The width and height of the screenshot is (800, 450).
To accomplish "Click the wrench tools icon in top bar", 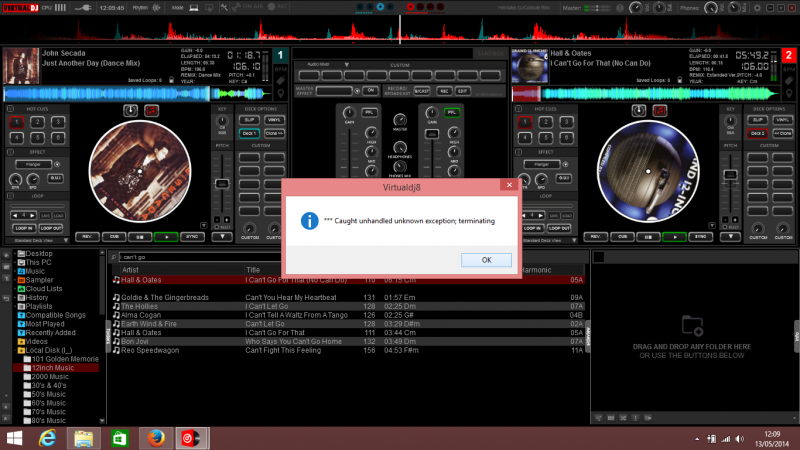I will 224,8.
